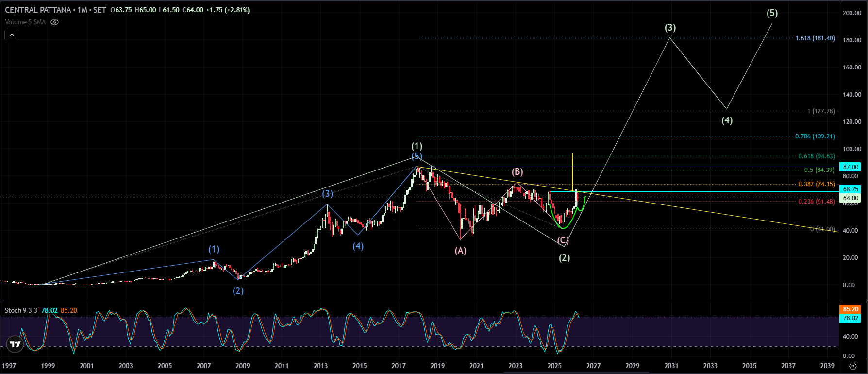Click the orange 85.20 Stoch scale tag
Image resolution: width=868 pixels, height=374 pixels.
tap(851, 309)
